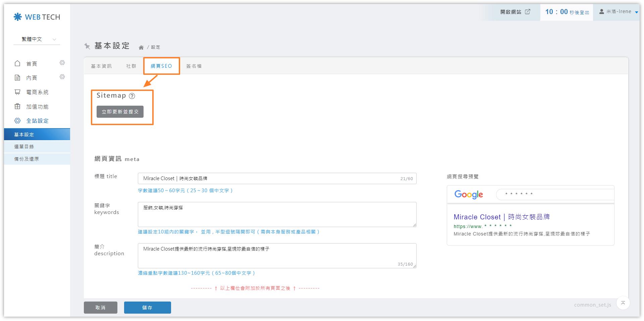This screenshot has height=321, width=644.
Task: Click the gear icon beside 首頁
Action: 62,62
